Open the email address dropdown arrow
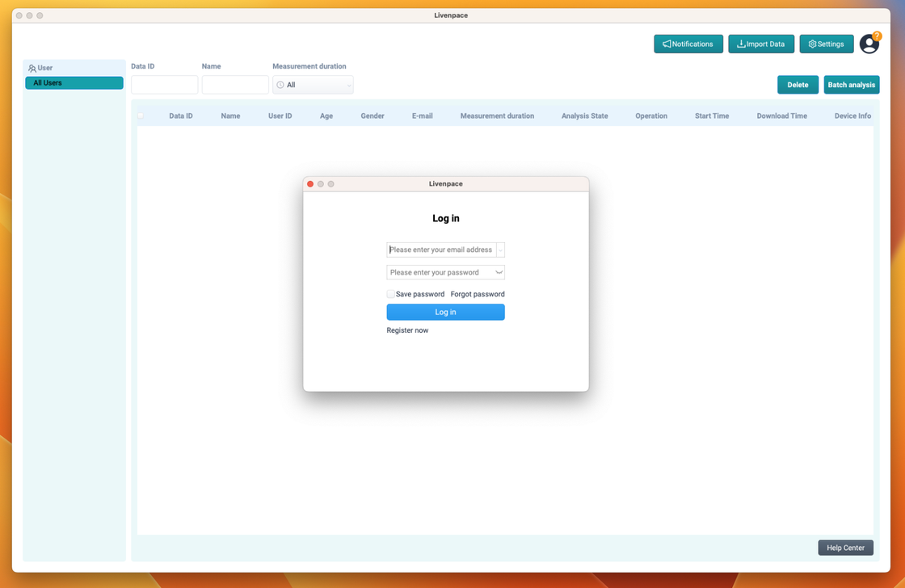Screen dimensions: 905x588 pyautogui.click(x=500, y=250)
